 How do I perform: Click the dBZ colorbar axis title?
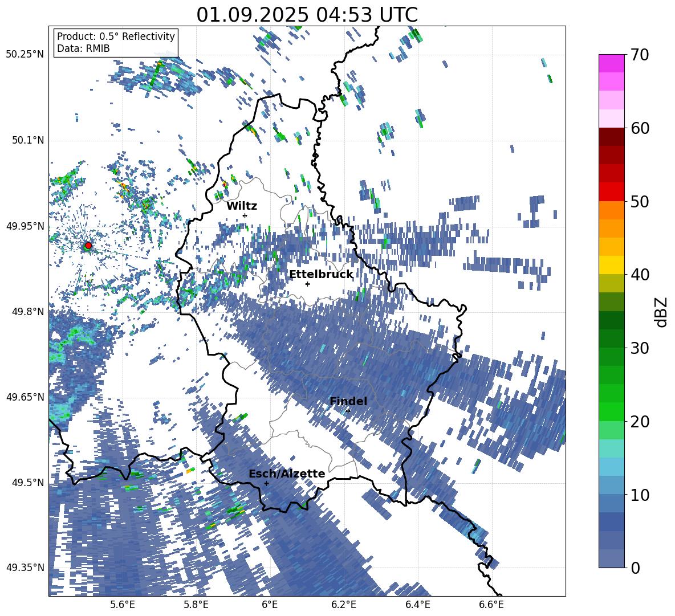pos(662,312)
